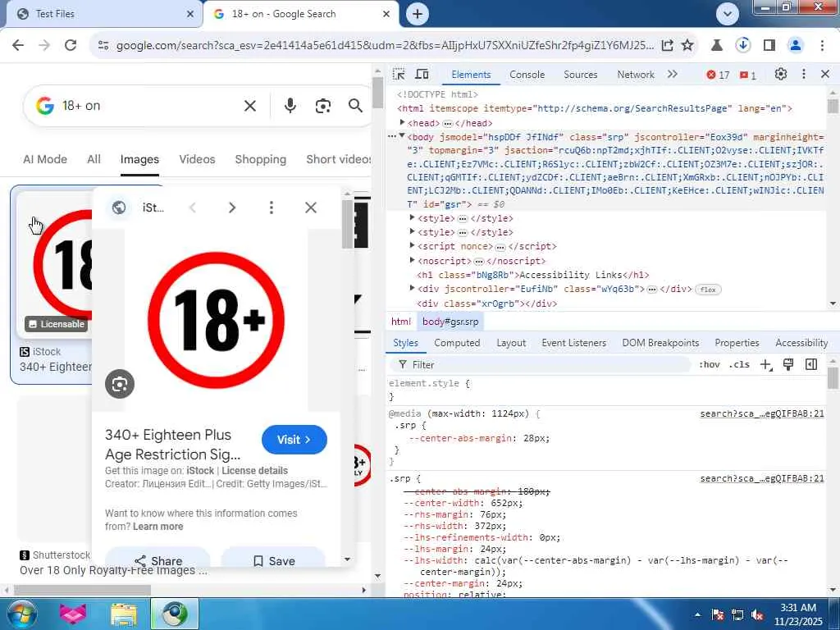Switch to Console tab in DevTools

527,75
